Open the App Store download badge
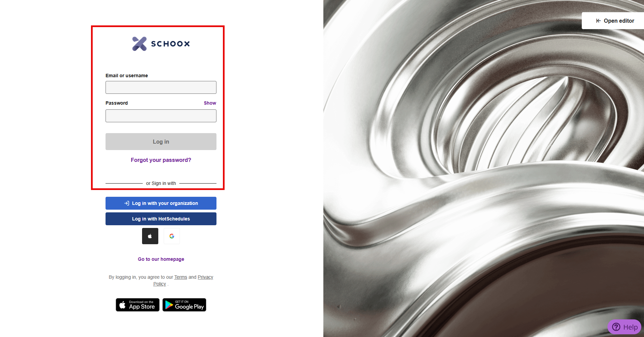This screenshot has height=337, width=644. [138, 305]
